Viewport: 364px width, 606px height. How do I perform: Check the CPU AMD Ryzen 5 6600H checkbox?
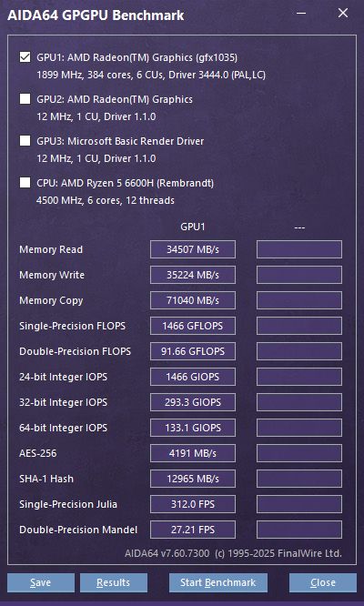point(25,183)
